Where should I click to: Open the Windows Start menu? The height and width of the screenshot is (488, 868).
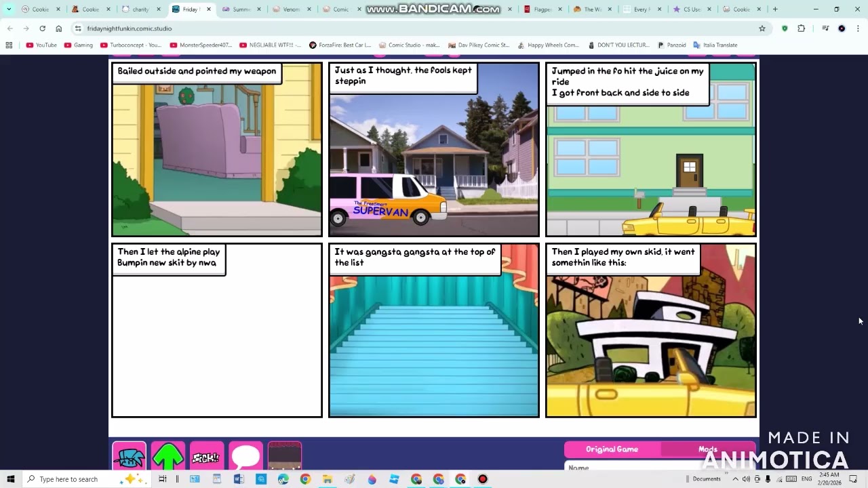[10, 479]
